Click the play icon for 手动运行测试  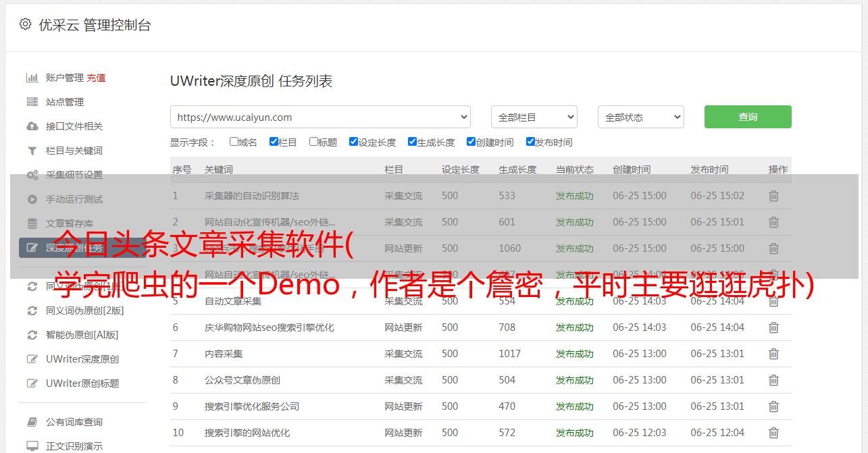tap(32, 199)
